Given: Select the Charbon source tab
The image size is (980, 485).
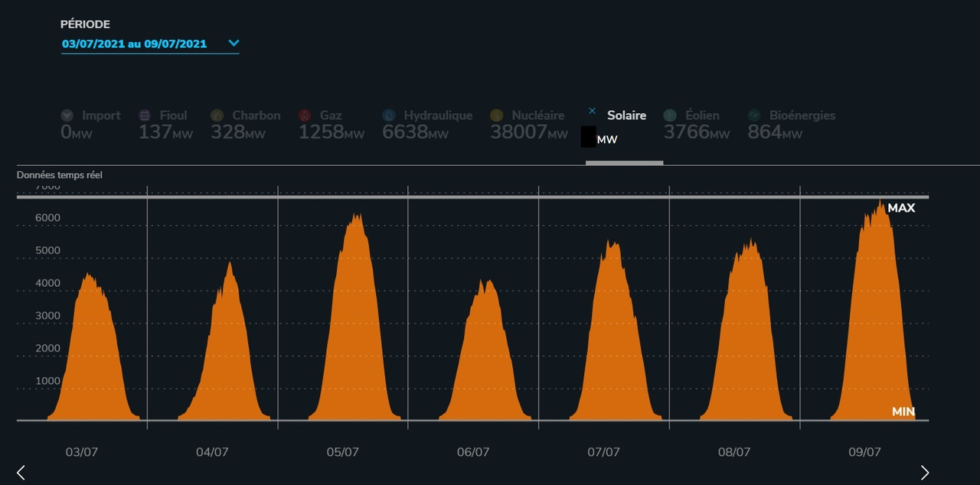Looking at the screenshot, I should point(245,125).
